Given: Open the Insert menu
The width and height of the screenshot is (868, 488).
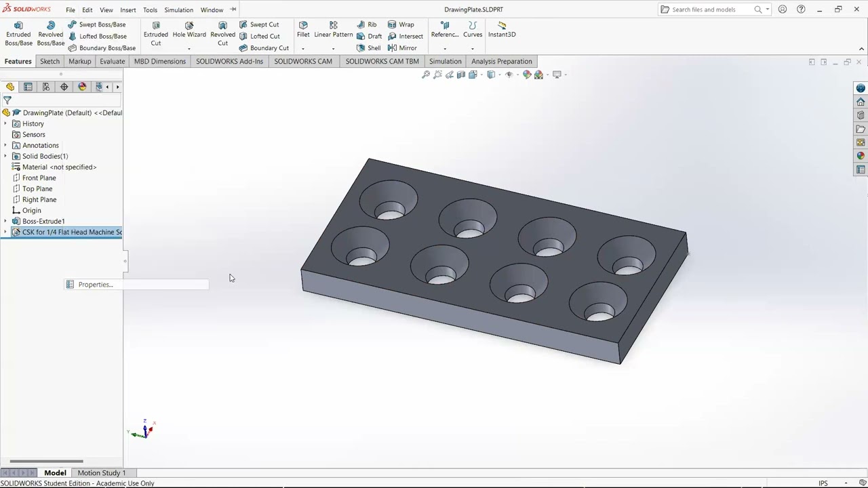Looking at the screenshot, I should [x=128, y=10].
